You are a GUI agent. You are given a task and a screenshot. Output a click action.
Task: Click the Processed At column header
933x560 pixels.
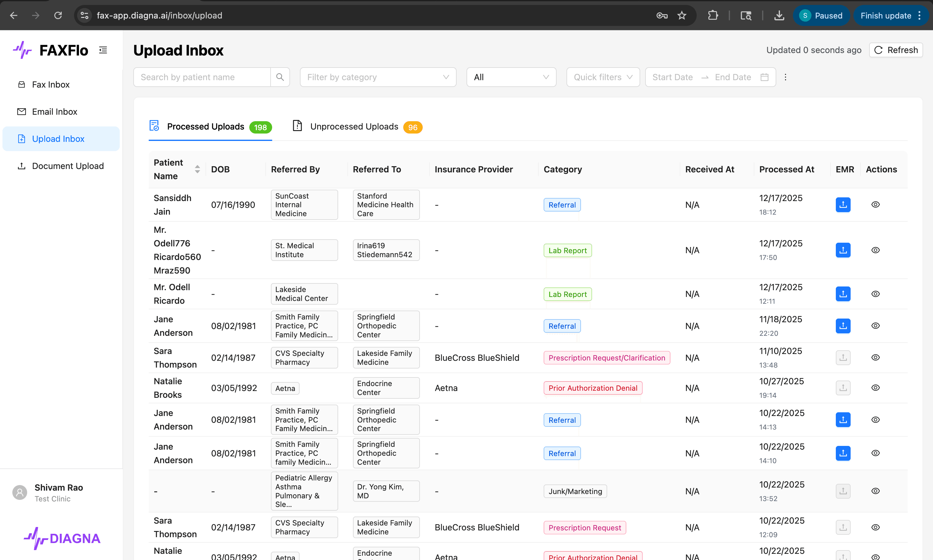[x=786, y=169]
